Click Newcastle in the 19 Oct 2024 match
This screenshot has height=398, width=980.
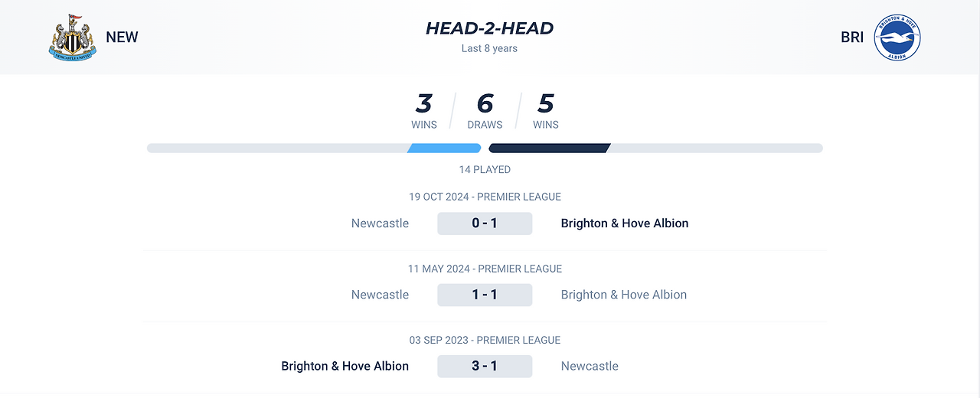pyautogui.click(x=380, y=223)
